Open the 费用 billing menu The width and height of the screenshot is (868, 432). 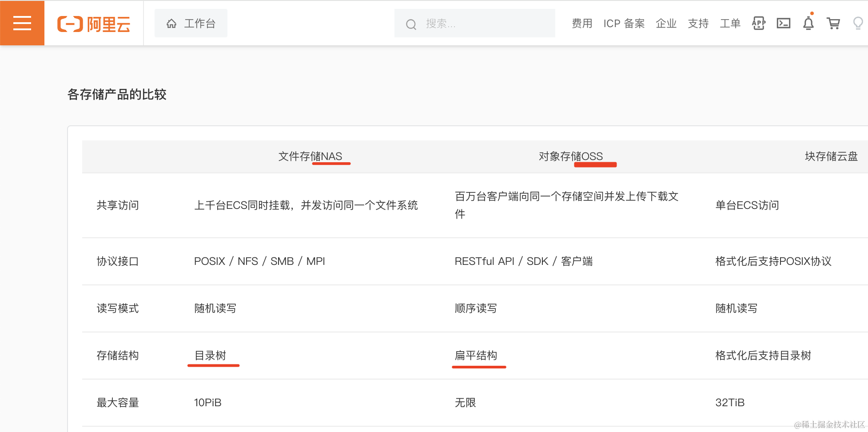582,24
